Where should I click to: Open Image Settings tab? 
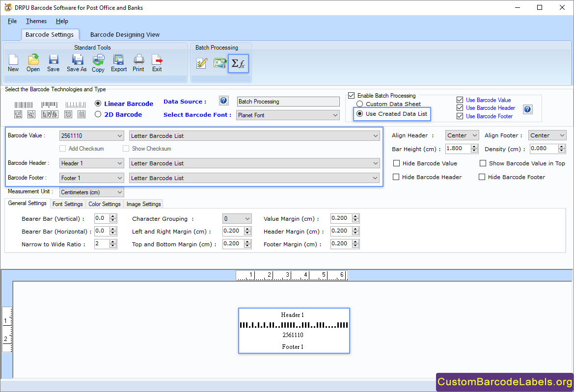click(x=143, y=204)
